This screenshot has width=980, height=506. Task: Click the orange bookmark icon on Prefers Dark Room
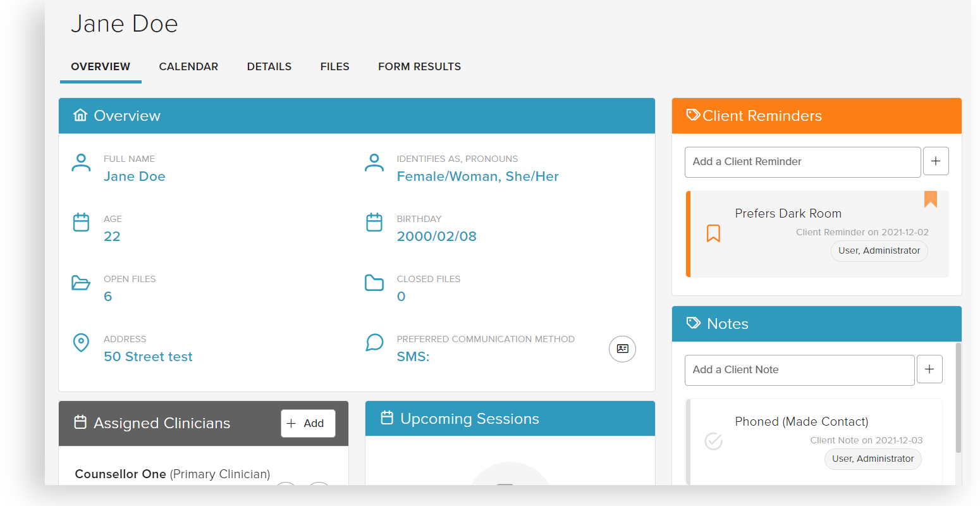(713, 233)
